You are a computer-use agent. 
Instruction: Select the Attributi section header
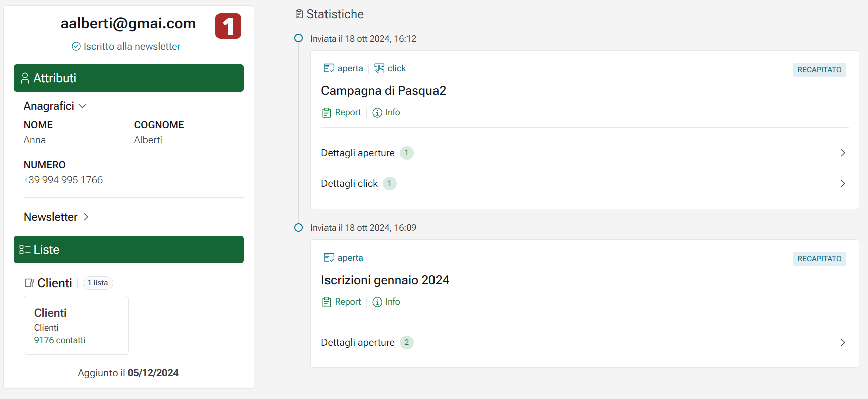(129, 78)
